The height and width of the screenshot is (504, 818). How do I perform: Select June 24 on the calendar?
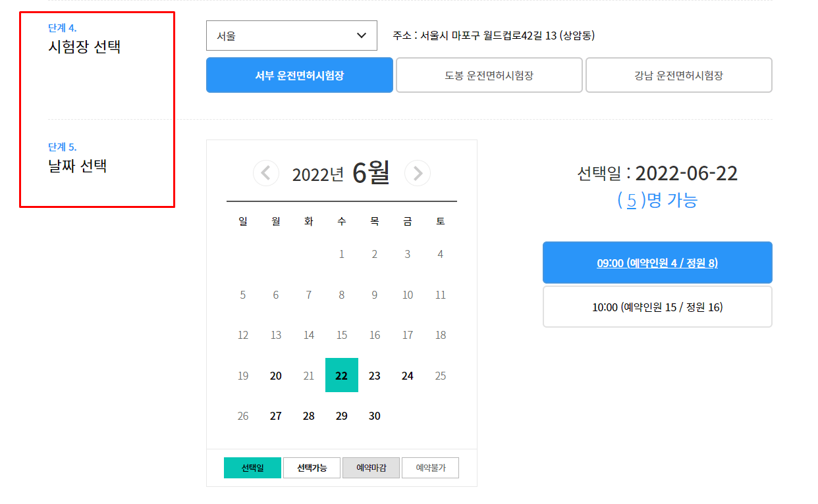click(x=407, y=375)
